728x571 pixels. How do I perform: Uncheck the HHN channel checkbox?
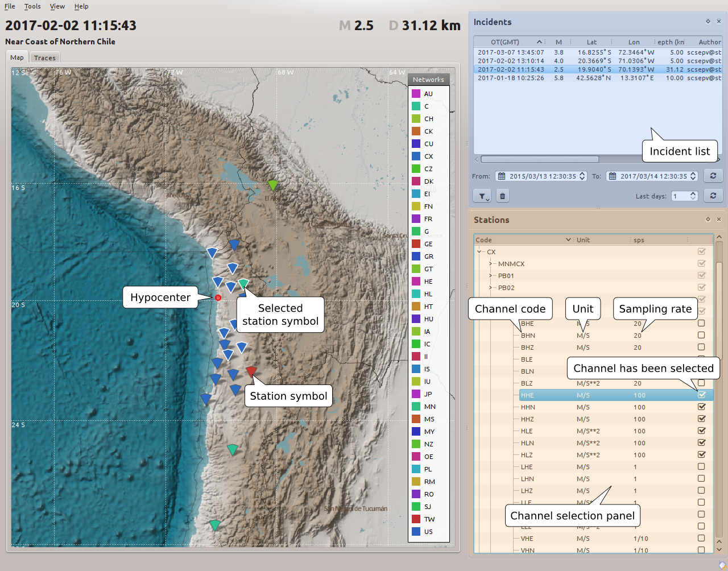point(701,407)
